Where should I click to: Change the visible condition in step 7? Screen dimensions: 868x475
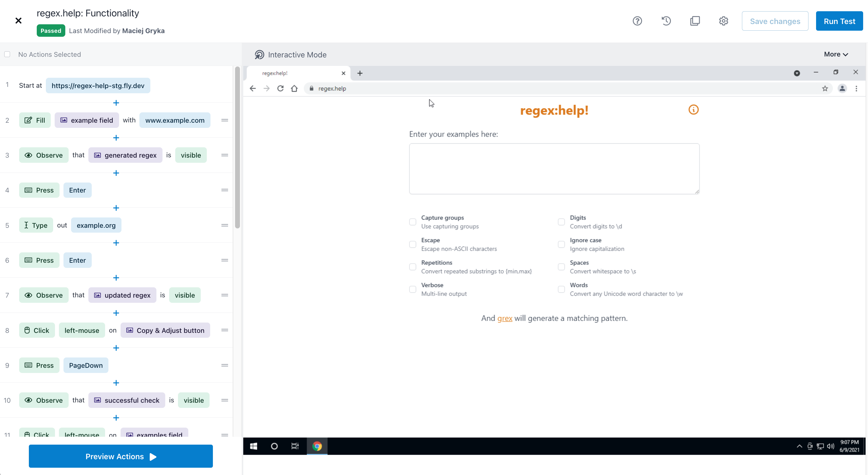(x=185, y=295)
